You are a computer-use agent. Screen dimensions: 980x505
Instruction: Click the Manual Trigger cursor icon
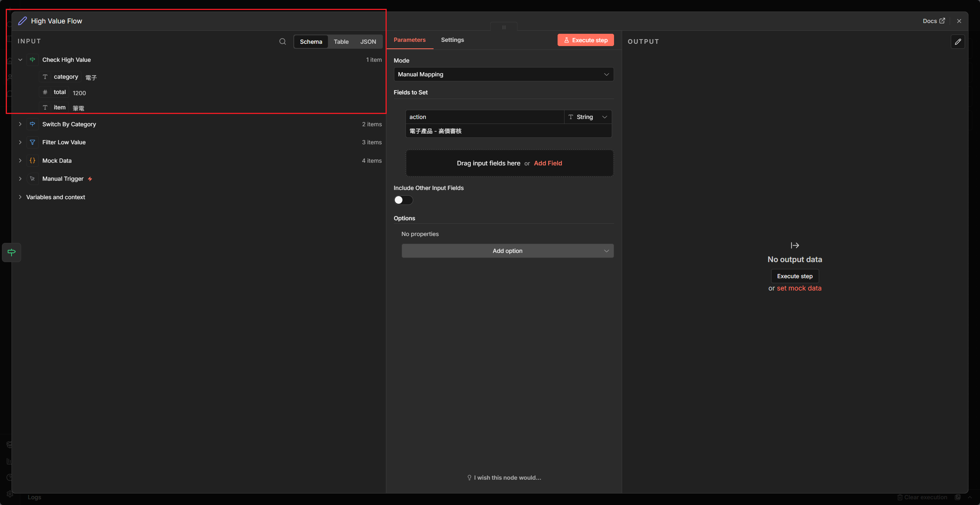pyautogui.click(x=33, y=179)
